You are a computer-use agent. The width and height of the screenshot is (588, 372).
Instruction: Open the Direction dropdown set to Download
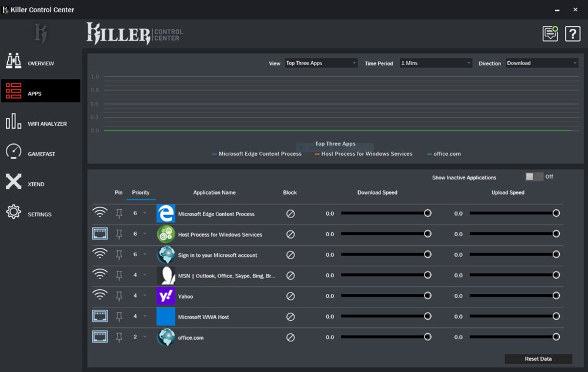coord(542,63)
